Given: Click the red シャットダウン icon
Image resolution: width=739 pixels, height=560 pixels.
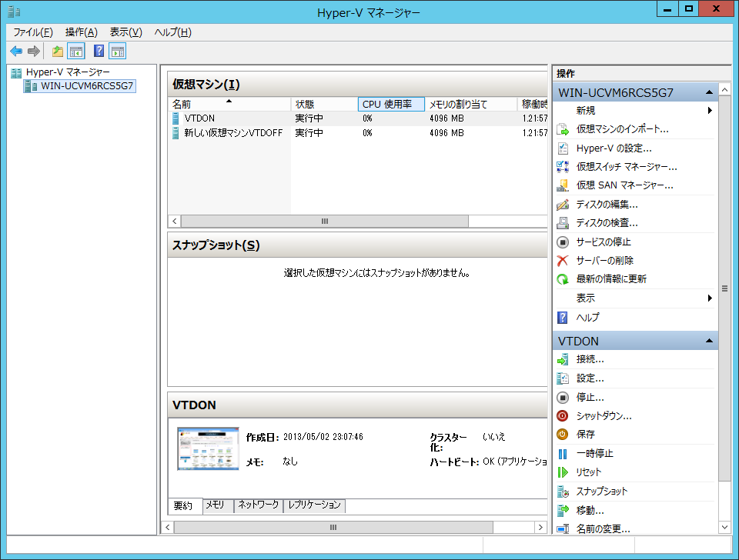Looking at the screenshot, I should 563,416.
